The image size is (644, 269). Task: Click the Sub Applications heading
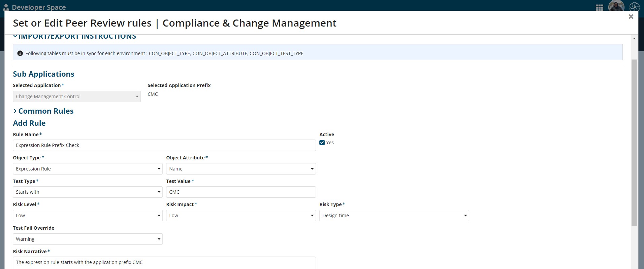[x=43, y=74]
